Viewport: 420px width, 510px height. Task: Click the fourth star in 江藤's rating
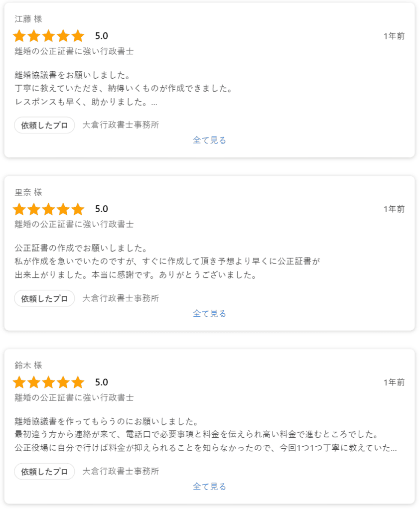coord(63,36)
